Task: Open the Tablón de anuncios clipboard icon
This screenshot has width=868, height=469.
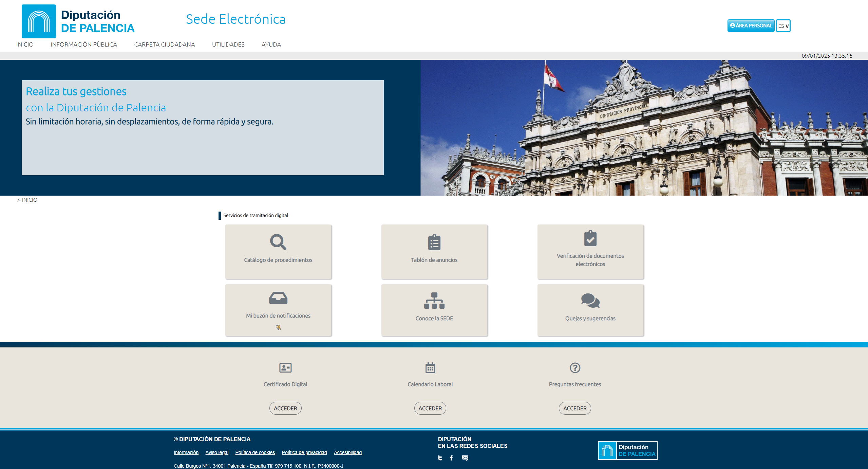Action: coord(434,242)
